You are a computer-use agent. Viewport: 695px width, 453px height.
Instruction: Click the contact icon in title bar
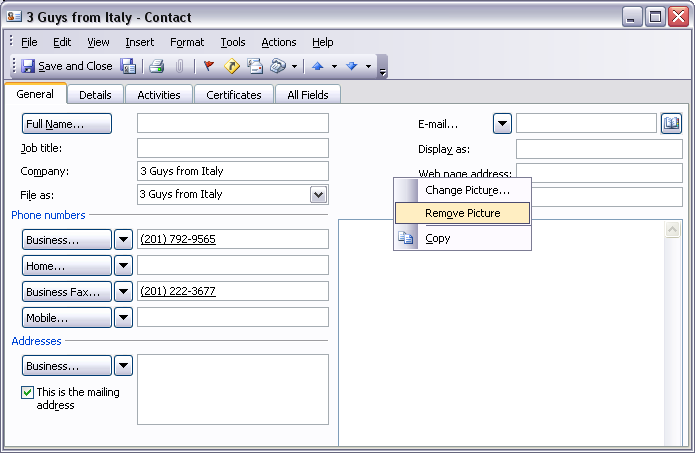click(14, 17)
